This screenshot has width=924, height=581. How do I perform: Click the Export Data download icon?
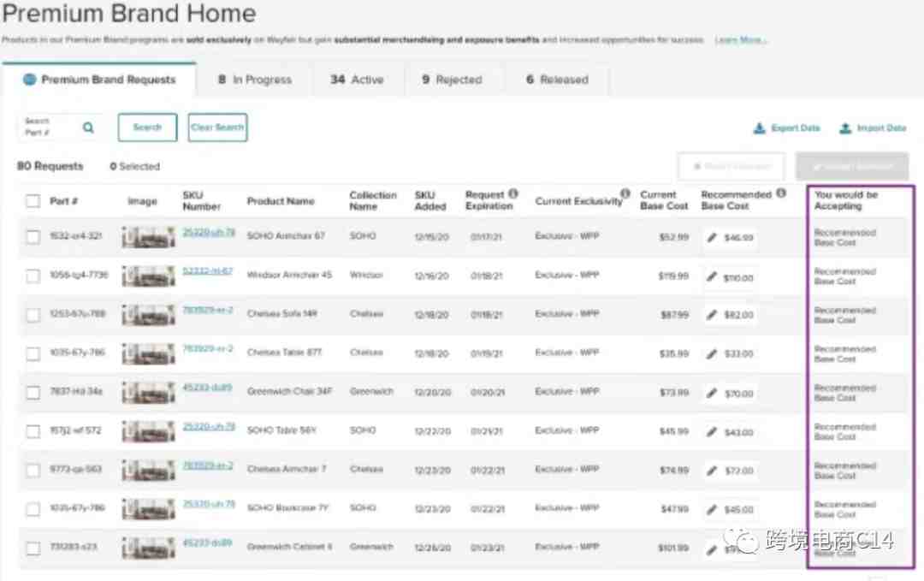click(759, 127)
